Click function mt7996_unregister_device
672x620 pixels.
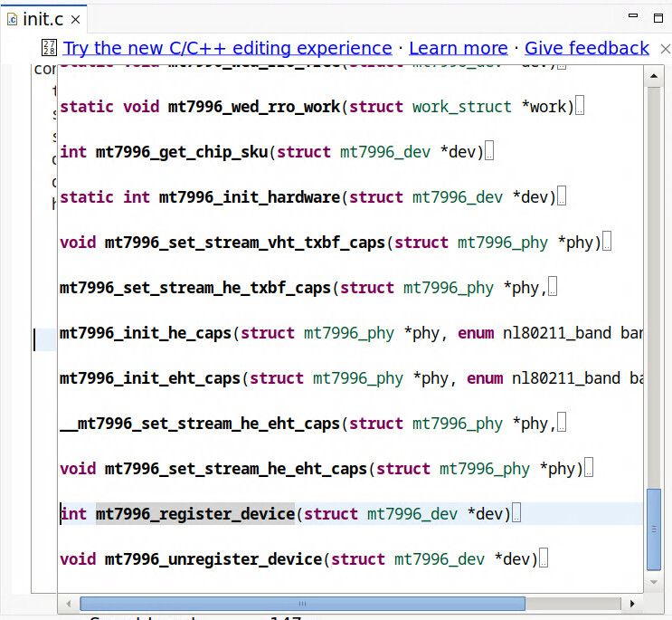click(213, 559)
